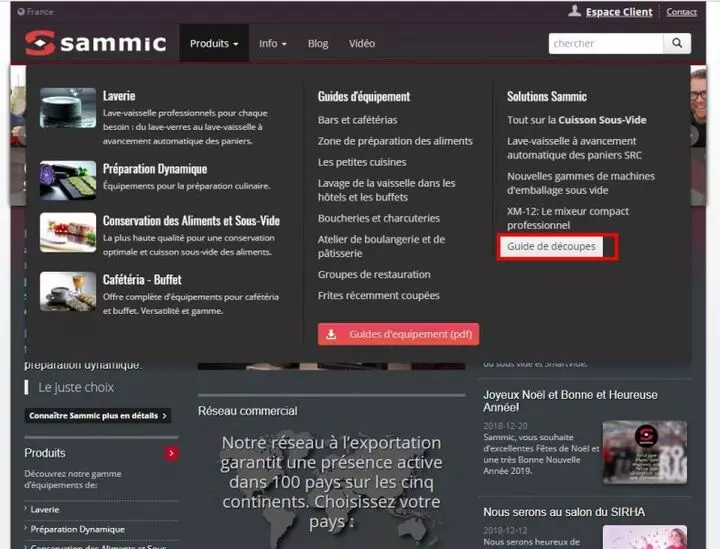The height and width of the screenshot is (549, 720).
Task: Click the Produits sidebar heading
Action: click(45, 453)
